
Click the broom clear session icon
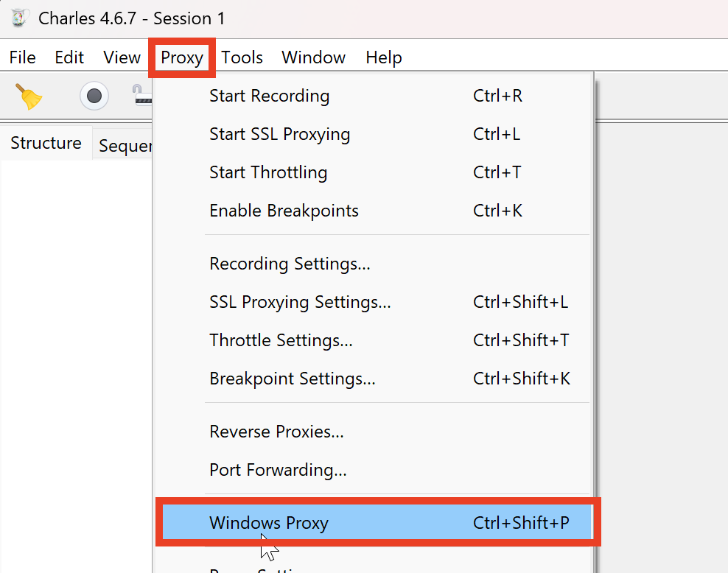[x=29, y=96]
